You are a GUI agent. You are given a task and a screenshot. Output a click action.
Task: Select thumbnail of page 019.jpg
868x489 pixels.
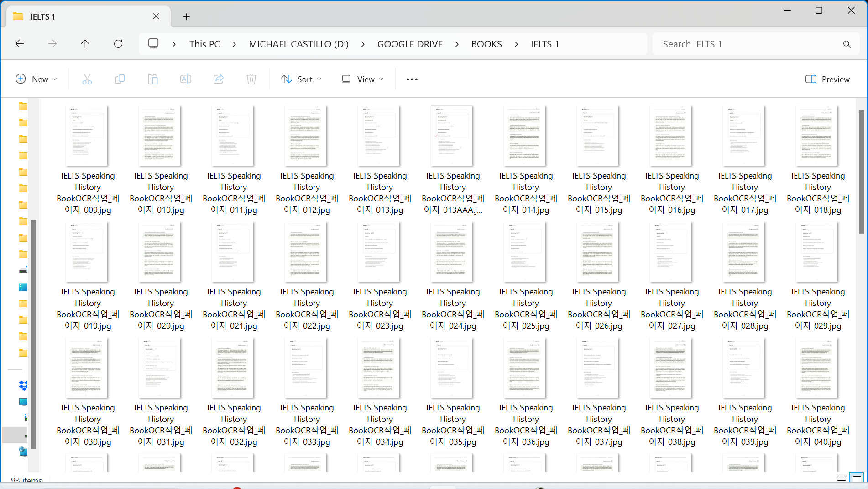(87, 252)
